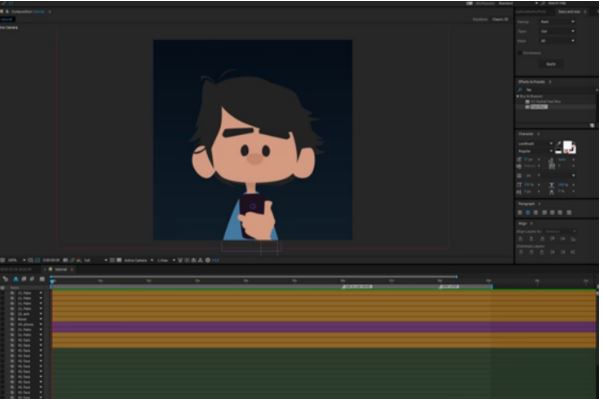
Task: Open the Active Camera view dropdown
Action: click(x=138, y=260)
